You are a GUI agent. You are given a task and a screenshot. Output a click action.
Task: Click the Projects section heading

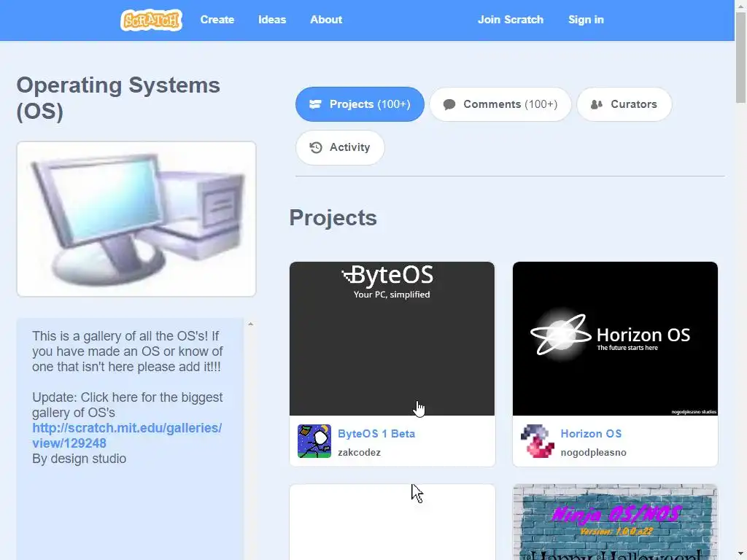point(333,218)
